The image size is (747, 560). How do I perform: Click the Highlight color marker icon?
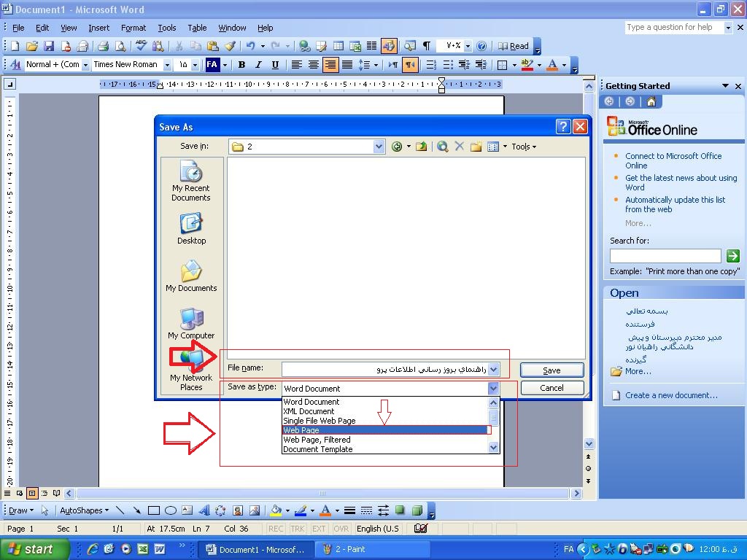coord(527,65)
